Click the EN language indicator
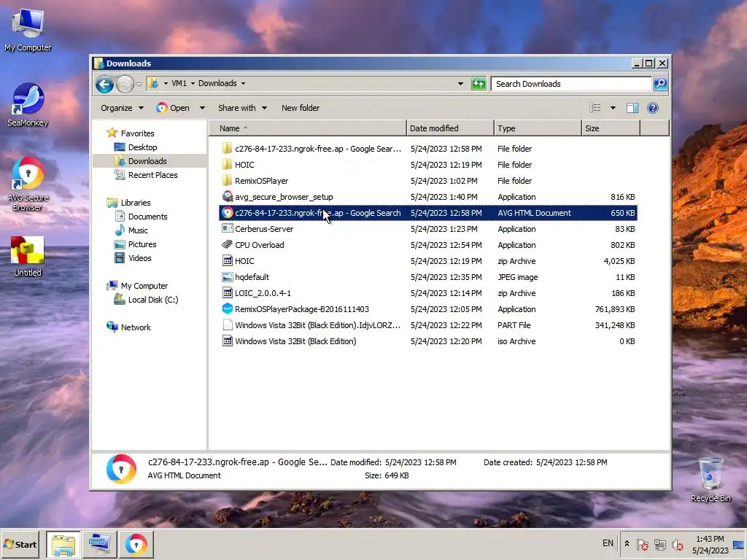The width and height of the screenshot is (747, 560). click(608, 543)
